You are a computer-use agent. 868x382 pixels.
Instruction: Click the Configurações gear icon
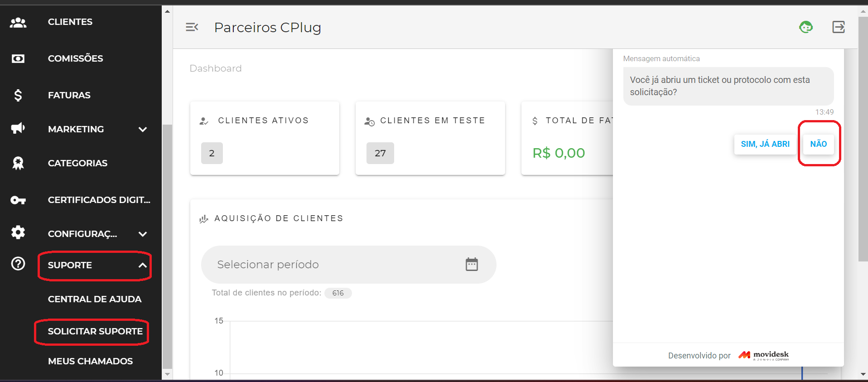coord(18,232)
